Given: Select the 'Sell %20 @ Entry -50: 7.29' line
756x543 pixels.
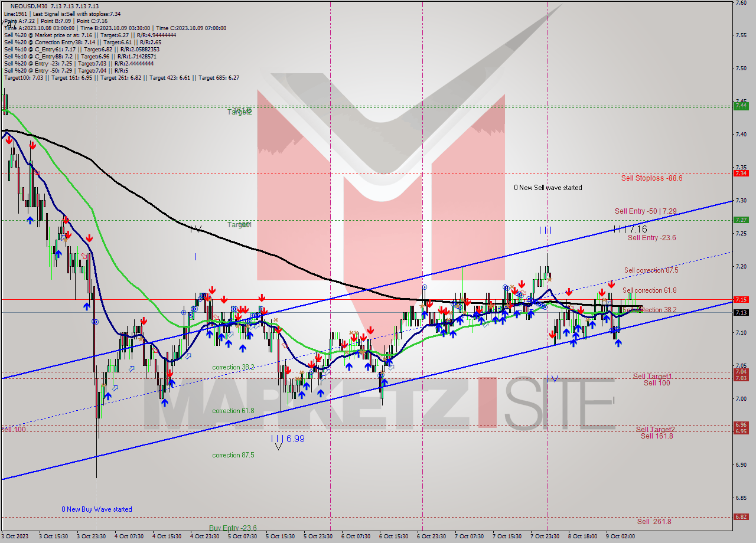Looking at the screenshot, I should click(x=66, y=70).
